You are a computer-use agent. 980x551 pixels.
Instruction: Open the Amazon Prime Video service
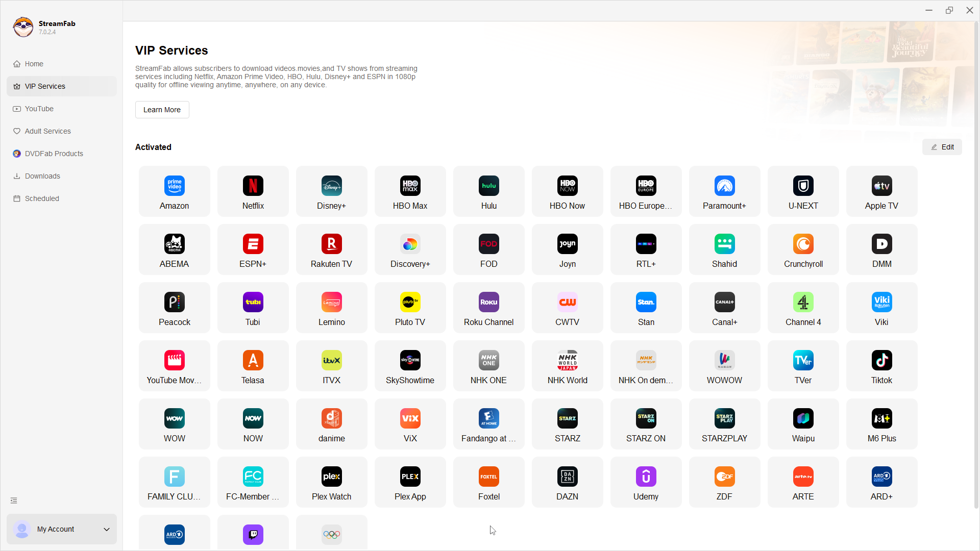(x=175, y=191)
